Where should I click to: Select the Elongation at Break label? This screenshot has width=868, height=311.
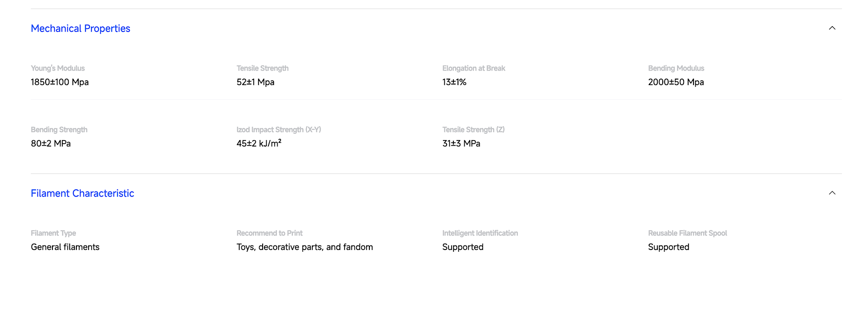coord(474,68)
